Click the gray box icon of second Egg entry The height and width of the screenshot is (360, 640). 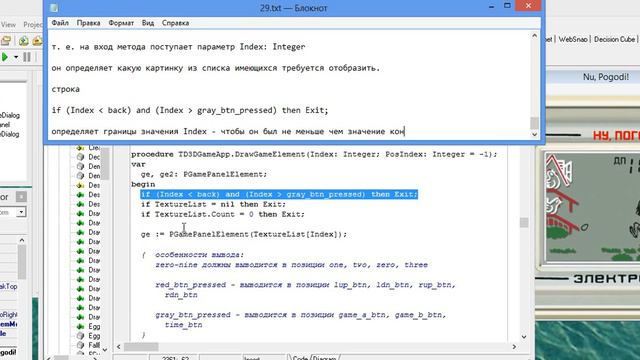pyautogui.click(x=80, y=336)
